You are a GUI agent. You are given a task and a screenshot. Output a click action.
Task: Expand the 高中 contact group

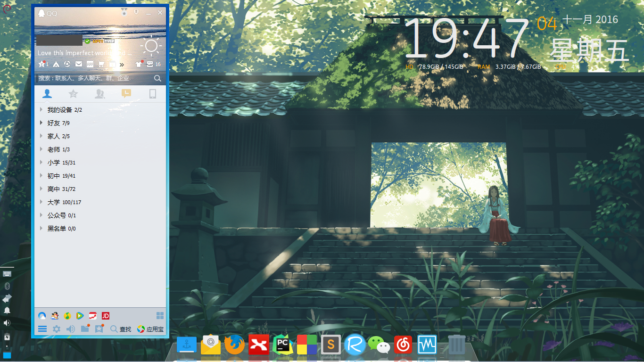pyautogui.click(x=100, y=189)
